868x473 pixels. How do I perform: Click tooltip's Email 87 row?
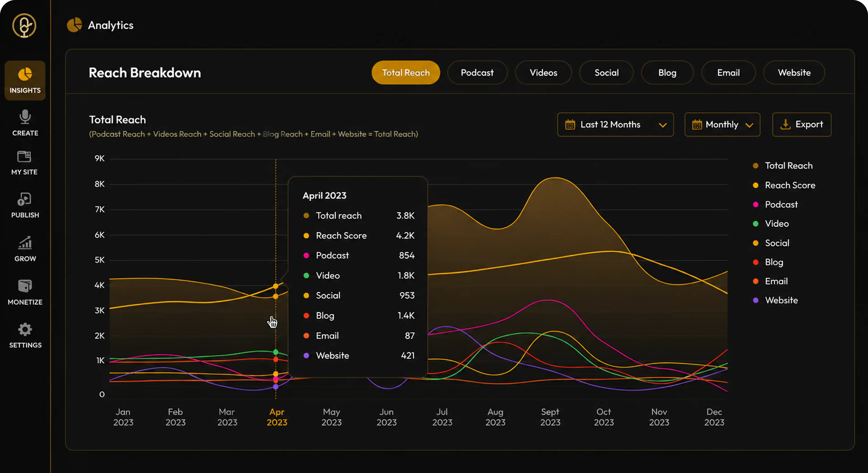click(359, 336)
